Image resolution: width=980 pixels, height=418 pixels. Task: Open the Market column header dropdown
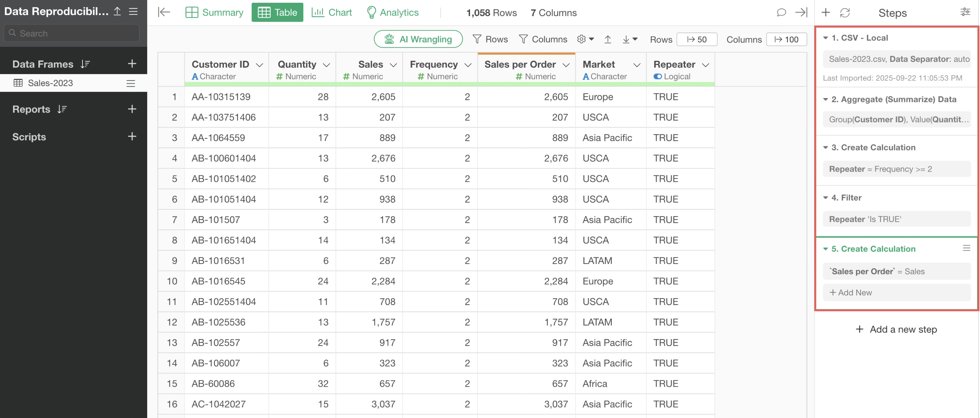pyautogui.click(x=636, y=65)
